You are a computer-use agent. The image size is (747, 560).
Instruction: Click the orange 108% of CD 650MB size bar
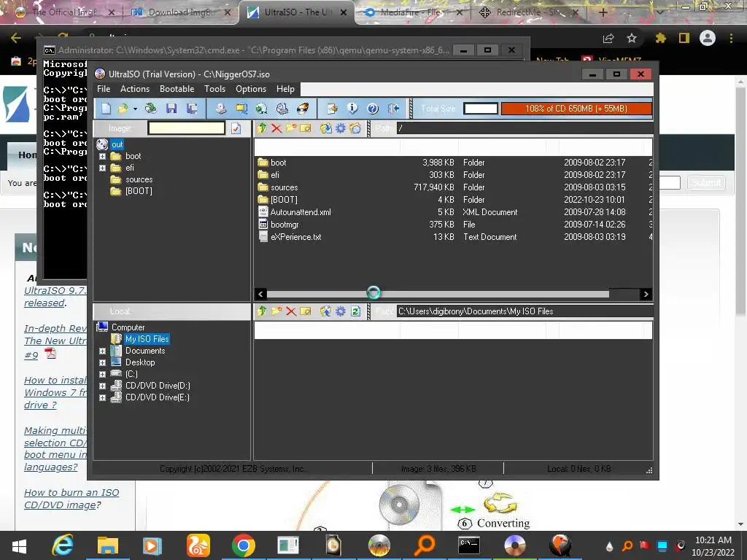(576, 109)
